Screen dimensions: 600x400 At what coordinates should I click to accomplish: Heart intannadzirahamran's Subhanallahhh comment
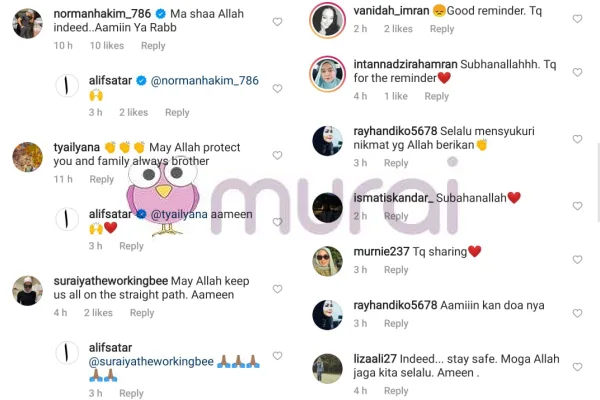point(577,72)
